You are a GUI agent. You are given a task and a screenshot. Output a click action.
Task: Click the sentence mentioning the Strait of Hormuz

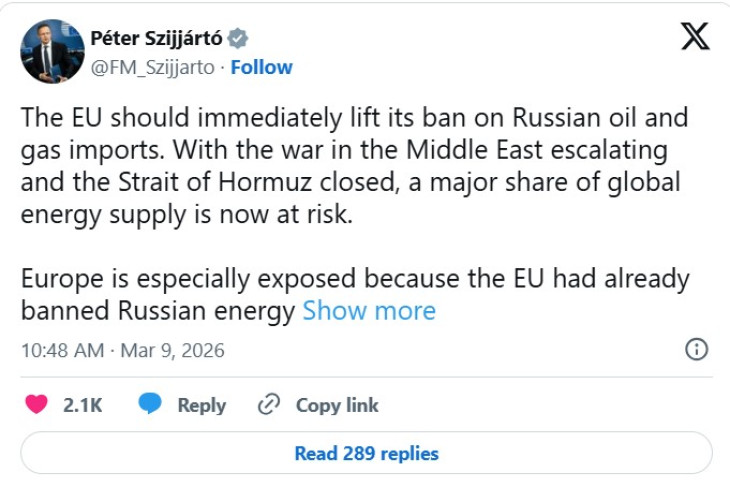350,183
